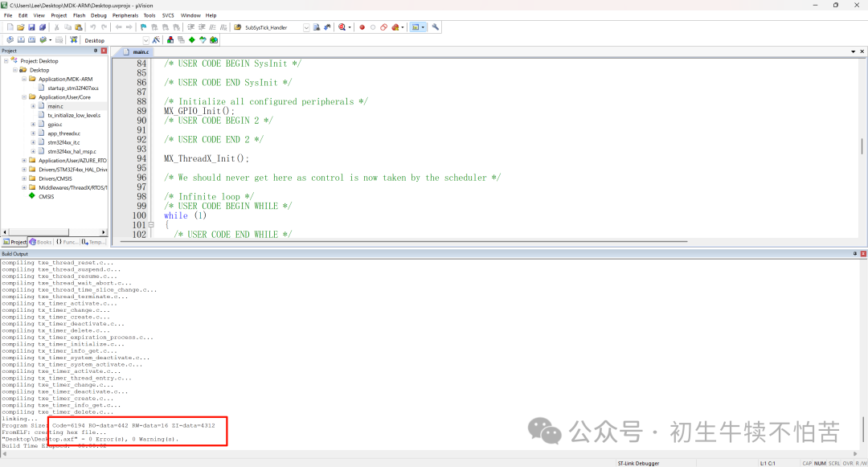
Task: Close the Build Output panel
Action: pyautogui.click(x=863, y=253)
